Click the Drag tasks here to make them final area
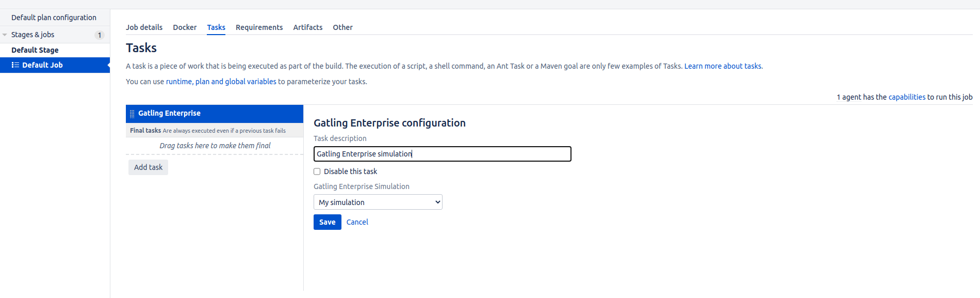The image size is (980, 298). point(215,146)
